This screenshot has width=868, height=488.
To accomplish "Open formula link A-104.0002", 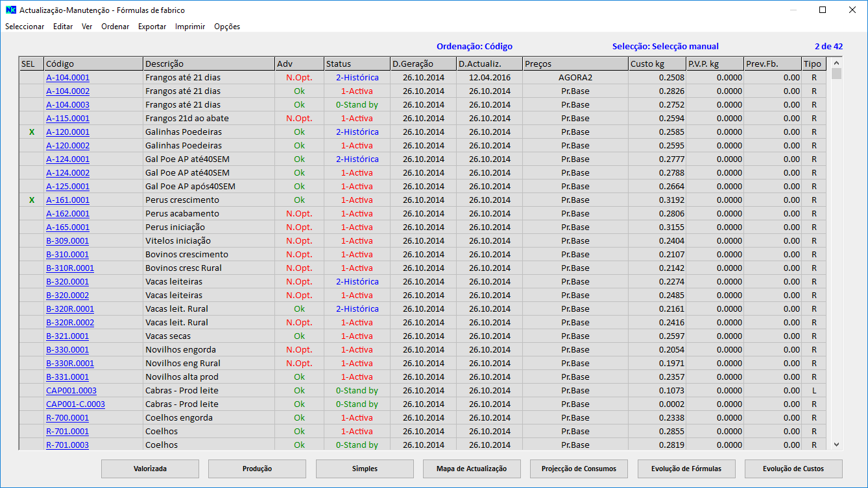I will pos(68,91).
